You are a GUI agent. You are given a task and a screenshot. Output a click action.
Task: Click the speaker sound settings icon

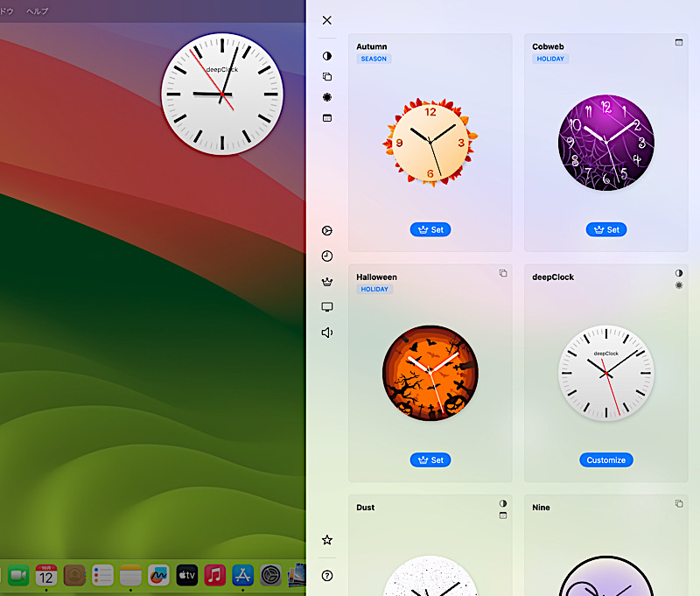[326, 332]
